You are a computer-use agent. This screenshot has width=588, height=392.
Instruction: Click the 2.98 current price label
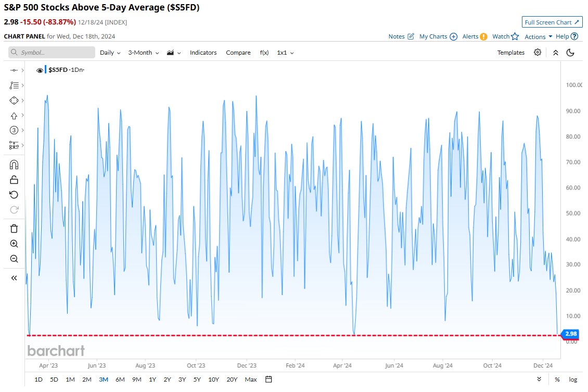[571, 334]
